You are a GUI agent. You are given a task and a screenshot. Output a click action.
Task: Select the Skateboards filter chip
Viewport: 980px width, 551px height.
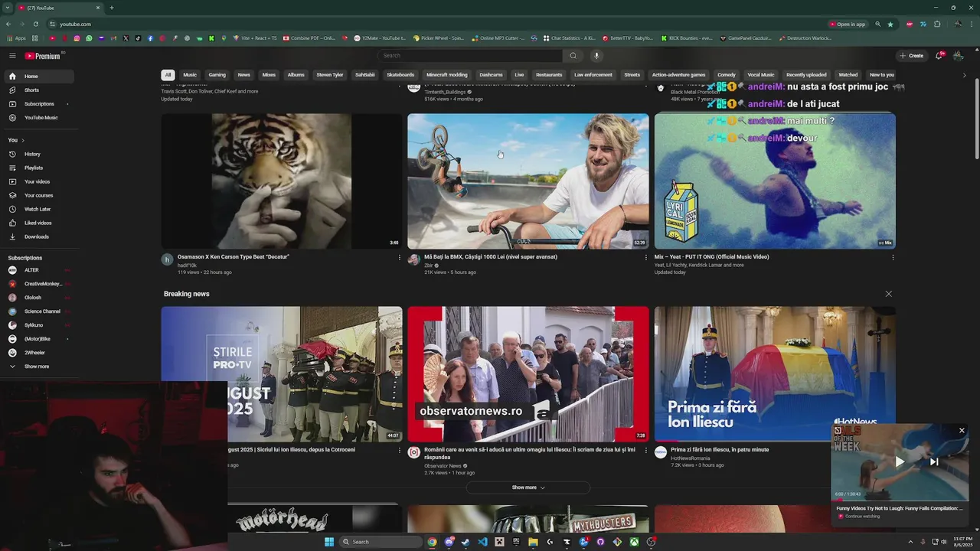point(400,75)
